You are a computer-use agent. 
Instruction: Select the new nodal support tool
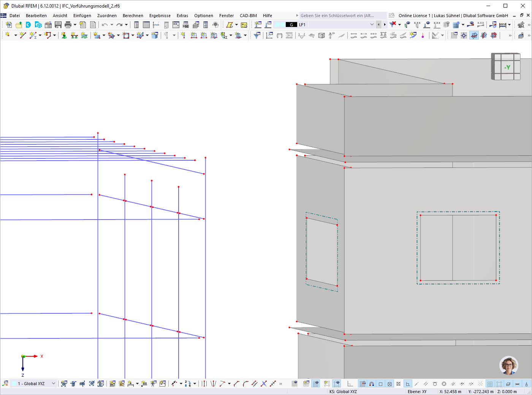[x=64, y=35]
